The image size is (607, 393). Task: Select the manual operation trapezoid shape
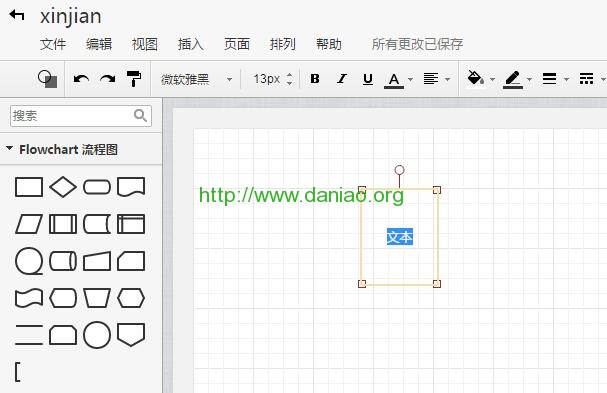point(97,298)
